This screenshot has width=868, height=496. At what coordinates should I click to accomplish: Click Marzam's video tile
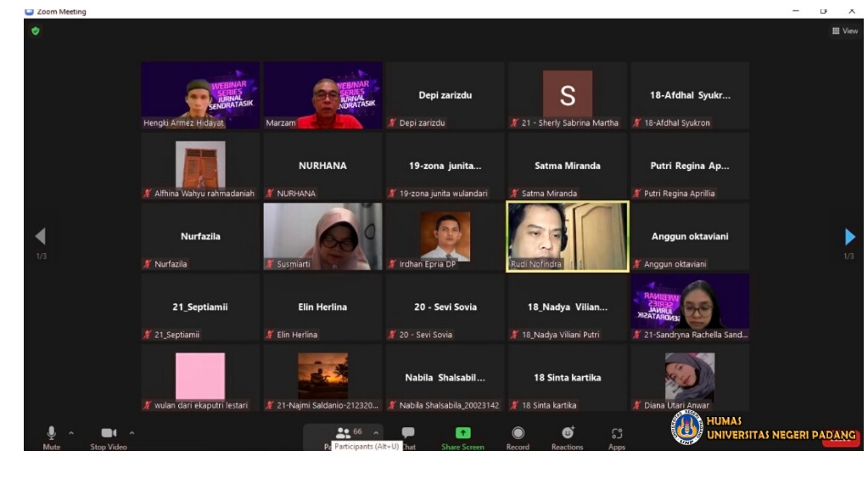tap(322, 95)
